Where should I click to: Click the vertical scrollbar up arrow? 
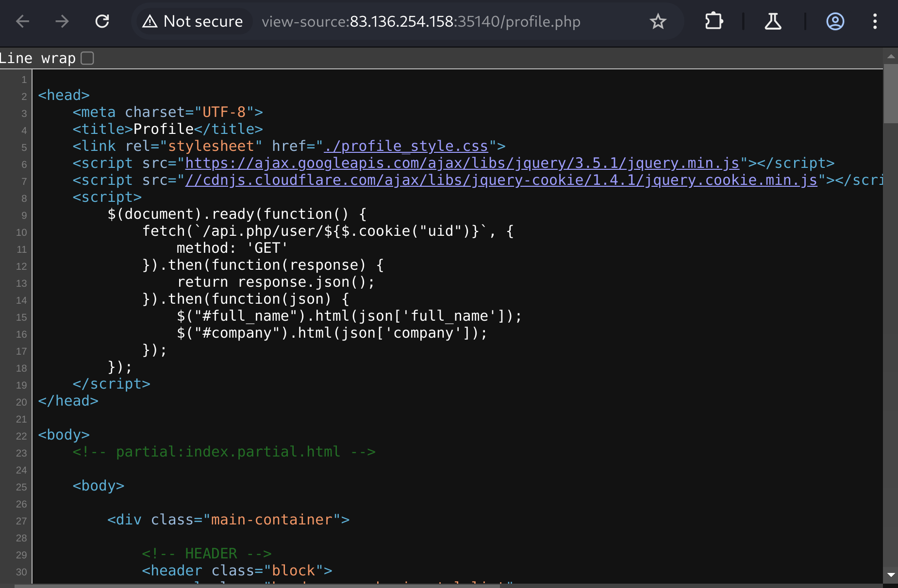(891, 57)
